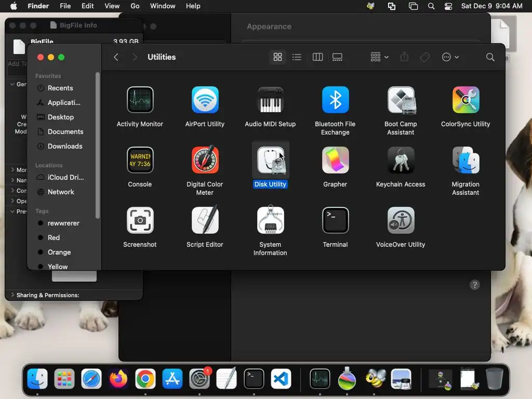Open the Go menu
Viewport: 532px width, 399px height.
click(x=135, y=6)
